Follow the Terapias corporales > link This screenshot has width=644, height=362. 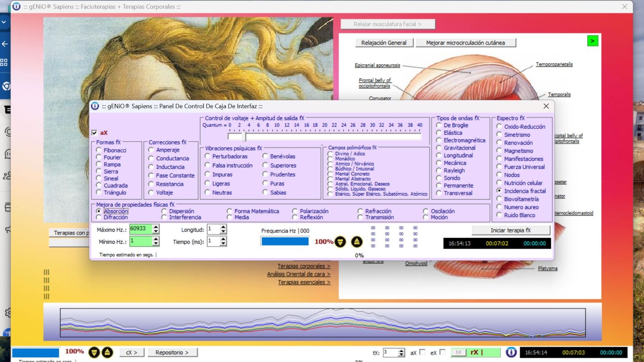(303, 266)
